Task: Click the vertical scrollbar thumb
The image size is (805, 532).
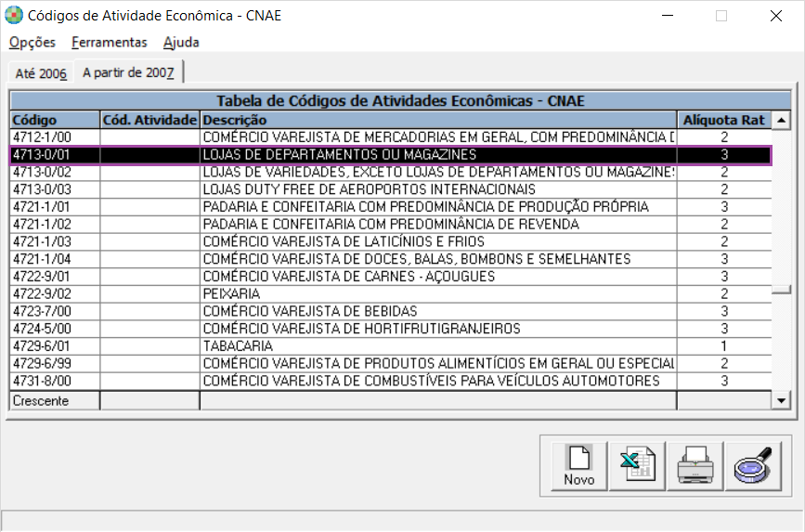Action: 782,290
